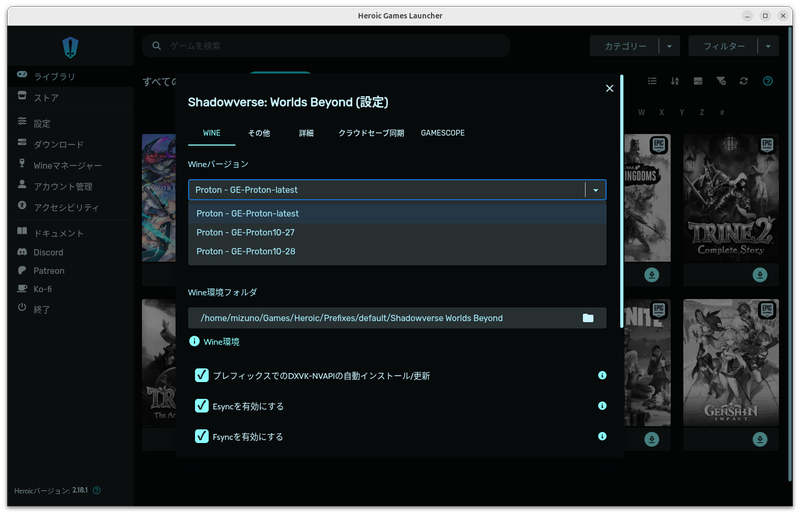This screenshot has height=515, width=800.
Task: Download Genshin Impact via install icon
Action: pyautogui.click(x=760, y=439)
